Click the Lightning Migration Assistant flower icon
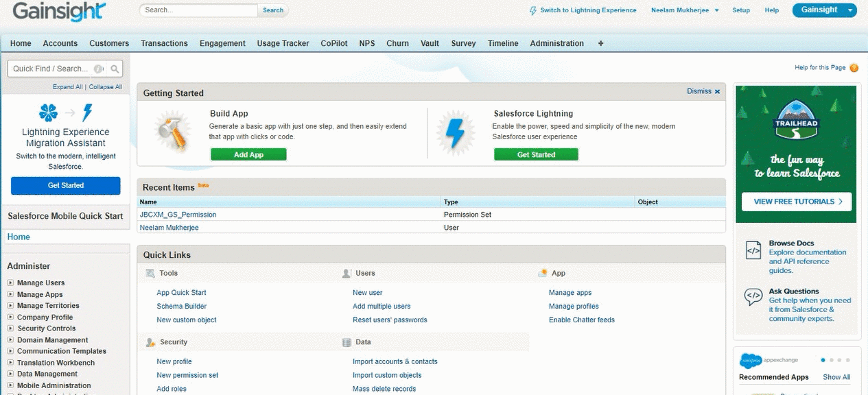The width and height of the screenshot is (868, 395). [x=48, y=112]
